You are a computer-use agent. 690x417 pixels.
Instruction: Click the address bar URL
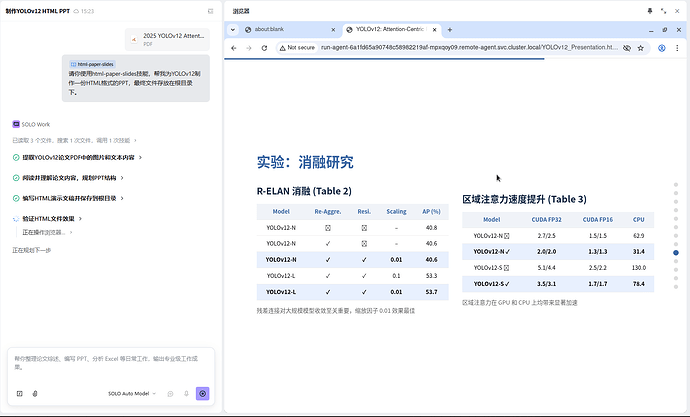[x=470, y=48]
